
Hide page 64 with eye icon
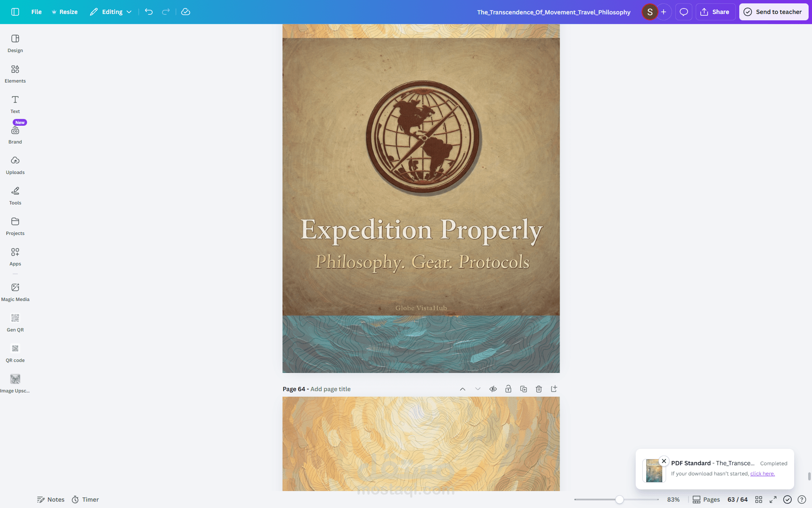[x=493, y=389]
